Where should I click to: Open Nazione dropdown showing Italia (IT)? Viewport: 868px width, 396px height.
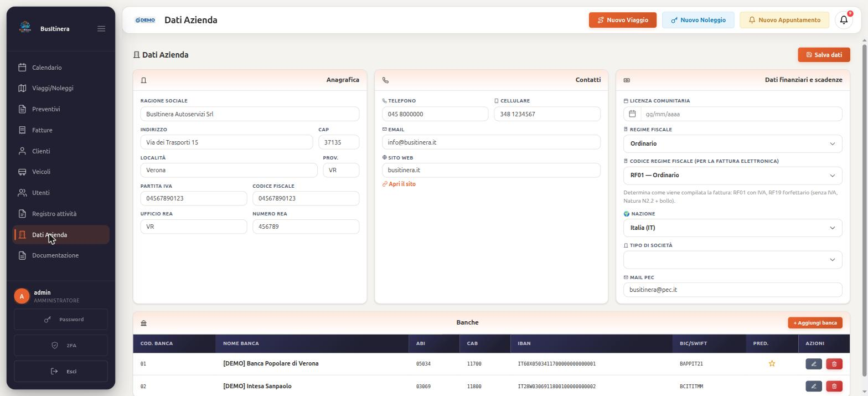click(732, 228)
